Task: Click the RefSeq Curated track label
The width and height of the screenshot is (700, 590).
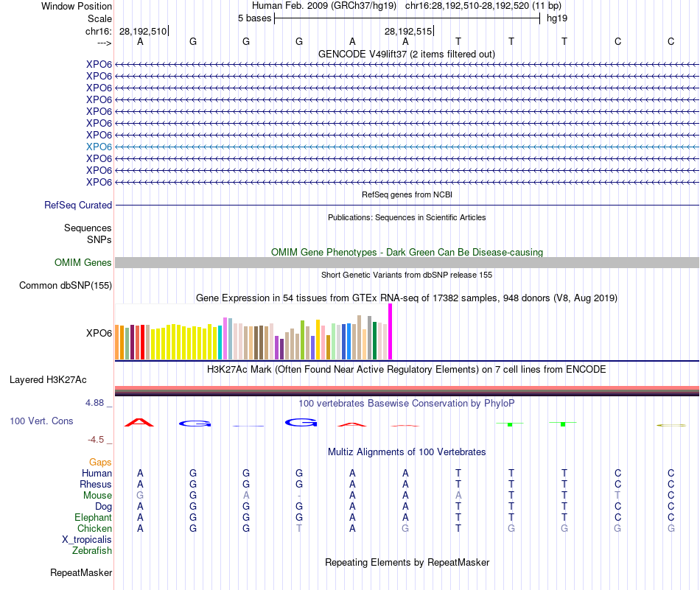Action: coord(78,205)
